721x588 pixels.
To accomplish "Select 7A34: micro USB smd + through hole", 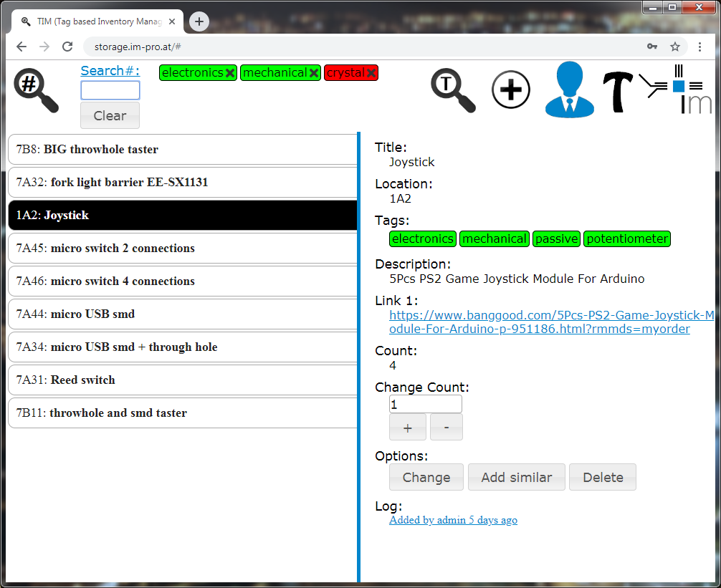I will tap(183, 347).
